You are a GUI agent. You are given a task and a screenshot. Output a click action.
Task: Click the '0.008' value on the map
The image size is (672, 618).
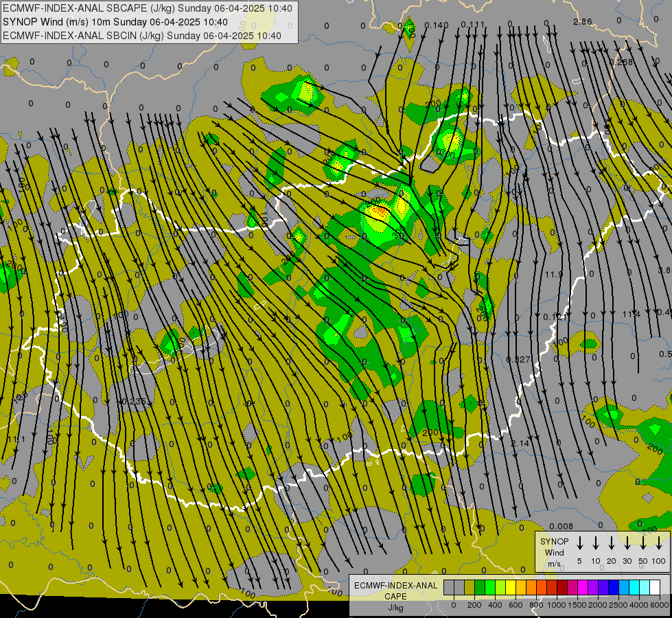(561, 526)
